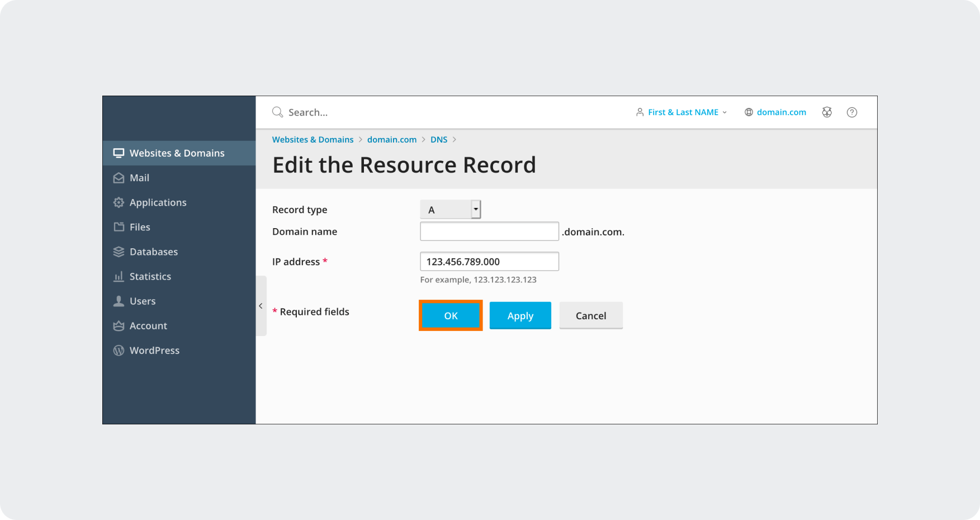Focus the Domain name input field
980x520 pixels.
tap(489, 231)
